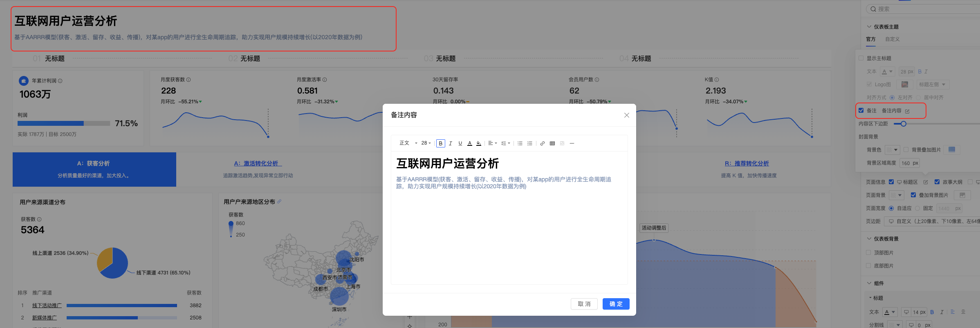Switch to the 自定义 theme tab
The image size is (980, 328).
coord(892,39)
